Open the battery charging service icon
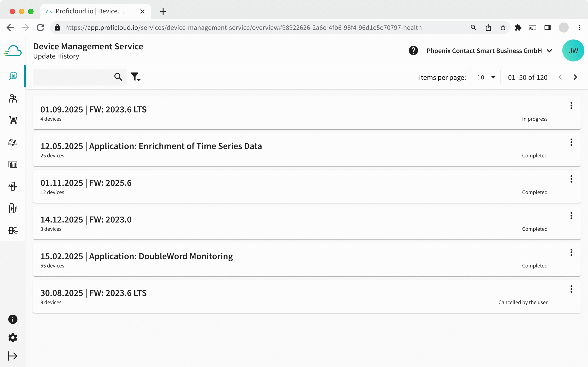 pyautogui.click(x=13, y=208)
